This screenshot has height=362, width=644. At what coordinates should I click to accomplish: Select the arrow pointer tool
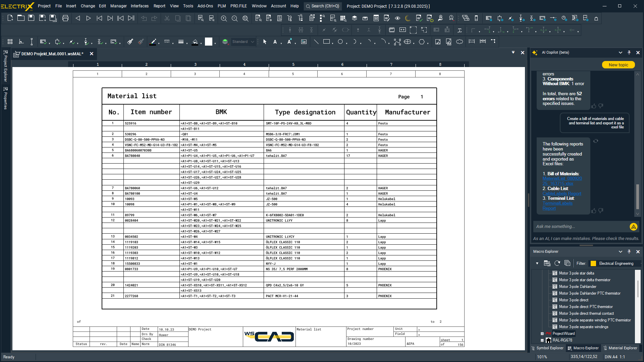tap(265, 42)
